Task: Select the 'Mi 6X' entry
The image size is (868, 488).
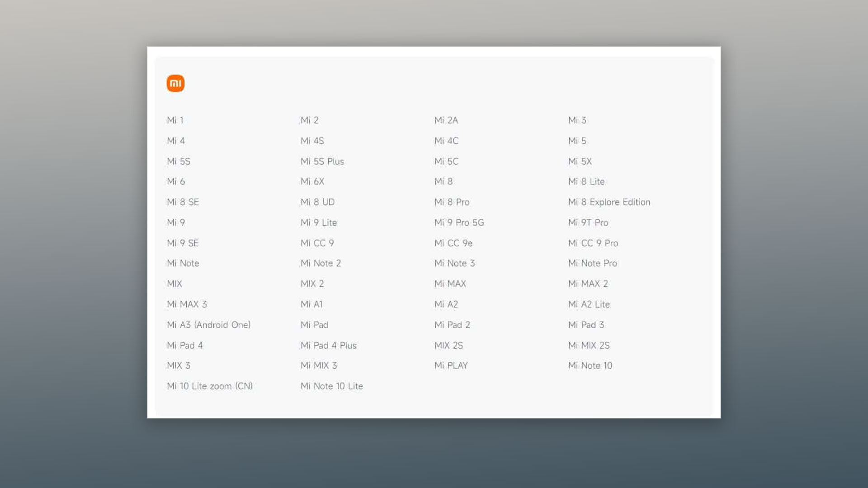Action: pos(312,182)
